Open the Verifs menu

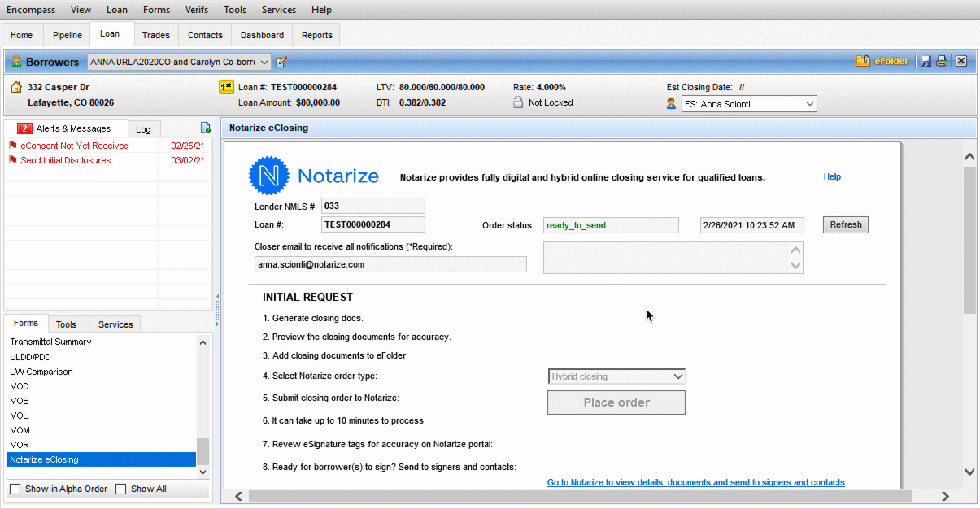point(196,10)
